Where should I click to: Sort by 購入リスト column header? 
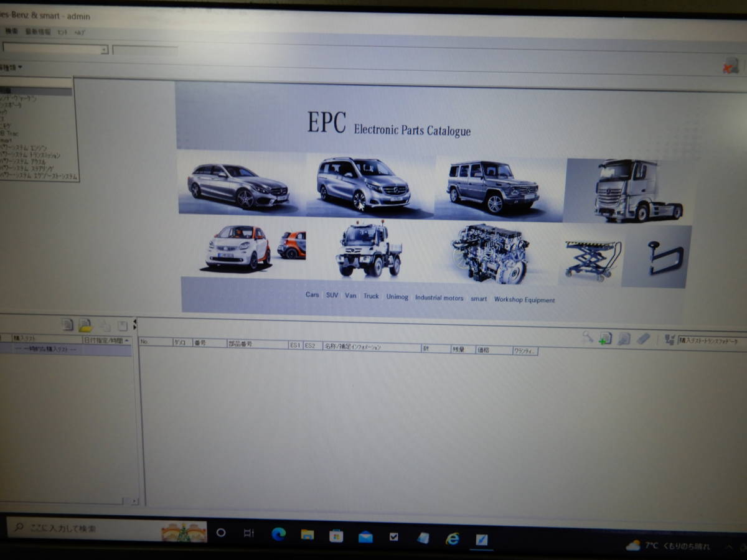(47, 340)
